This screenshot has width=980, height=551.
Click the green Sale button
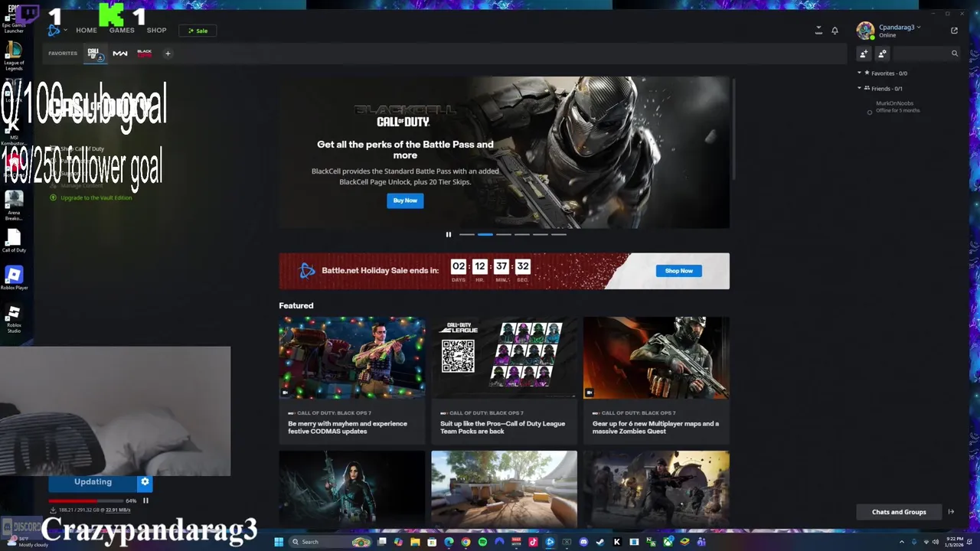click(198, 31)
